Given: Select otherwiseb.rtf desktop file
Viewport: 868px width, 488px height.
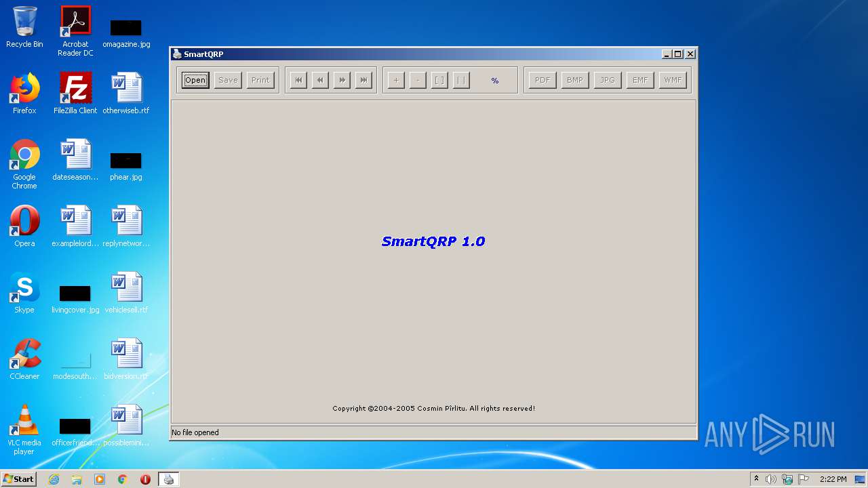Looking at the screenshot, I should (x=126, y=94).
